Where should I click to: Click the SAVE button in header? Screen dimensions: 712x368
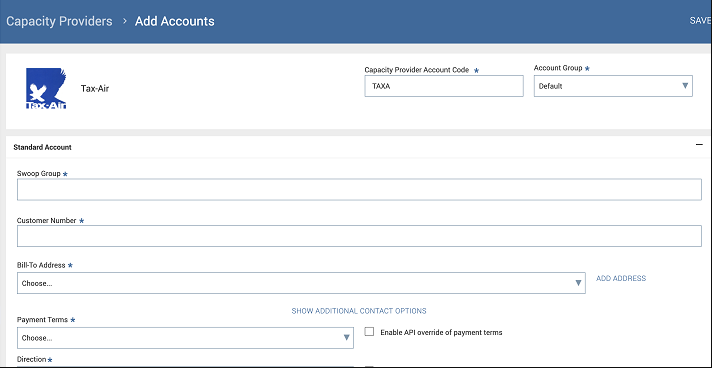coord(700,21)
